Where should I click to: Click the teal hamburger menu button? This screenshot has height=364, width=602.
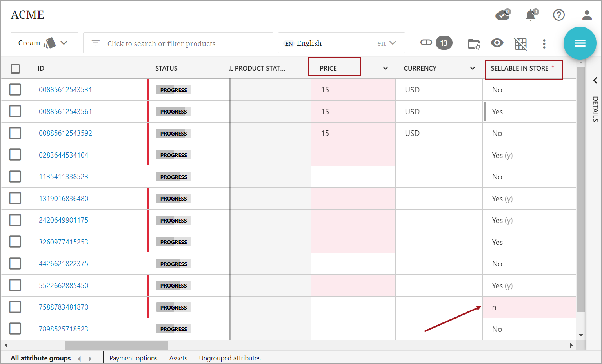pos(580,43)
